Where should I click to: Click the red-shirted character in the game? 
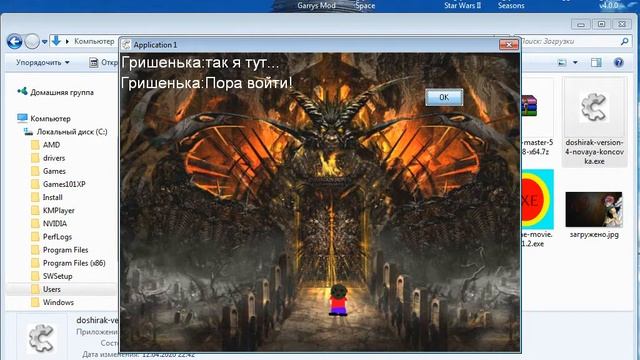click(x=338, y=300)
